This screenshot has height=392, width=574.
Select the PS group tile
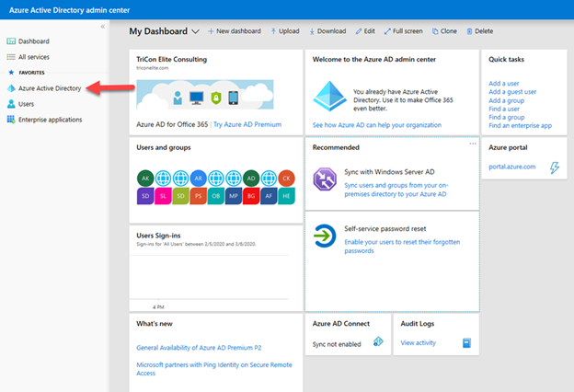[198, 196]
